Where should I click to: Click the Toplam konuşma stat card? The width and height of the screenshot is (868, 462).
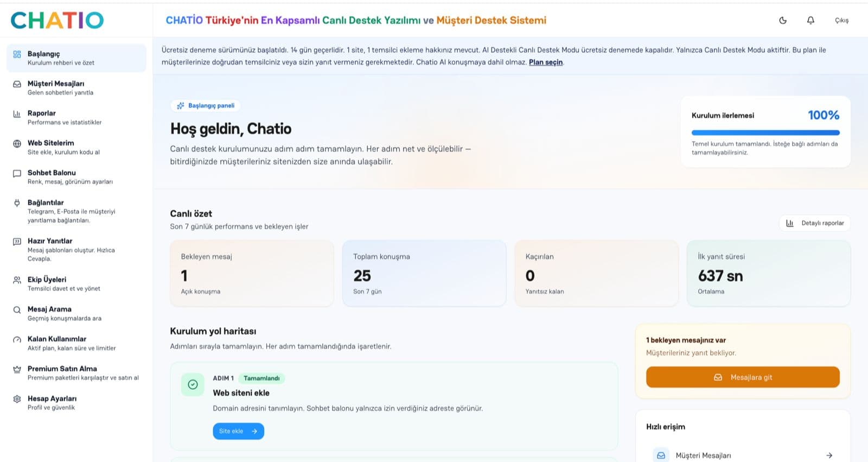click(x=424, y=274)
